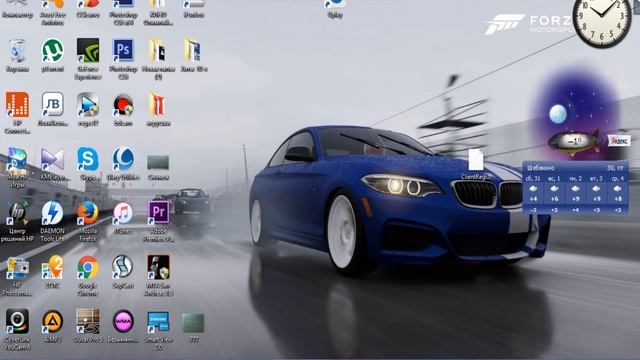This screenshot has height=360, width=640.
Task: Open the KMPlayer purple icon
Action: 52,160
